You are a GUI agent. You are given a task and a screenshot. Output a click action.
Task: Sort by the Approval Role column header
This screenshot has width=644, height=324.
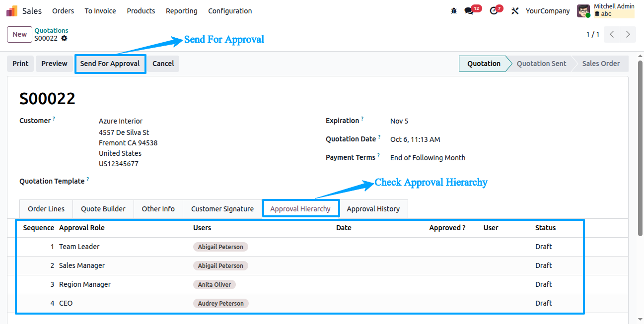point(82,228)
